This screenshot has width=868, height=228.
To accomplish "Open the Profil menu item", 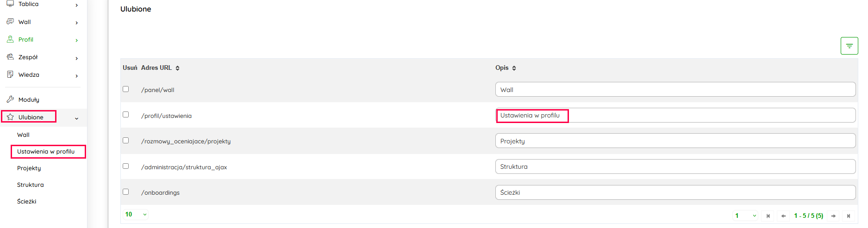I will 26,40.
